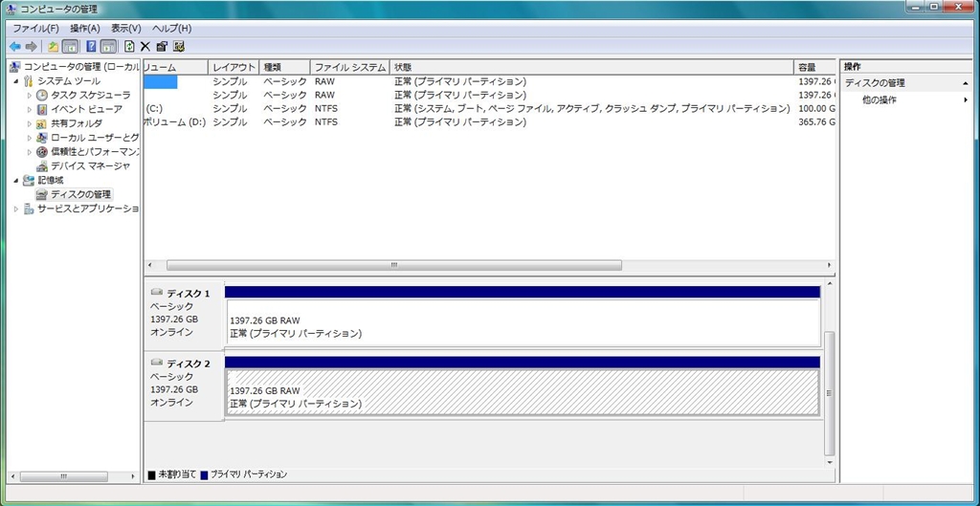Viewport: 980px width, 506px height.
Task: Open the Properties toolbar icon
Action: tap(162, 46)
